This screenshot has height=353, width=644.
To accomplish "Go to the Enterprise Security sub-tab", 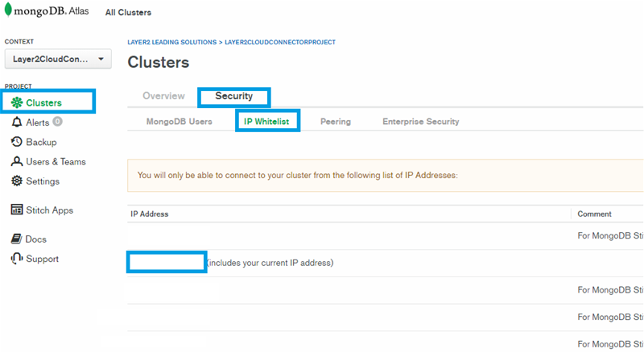I will pos(420,122).
